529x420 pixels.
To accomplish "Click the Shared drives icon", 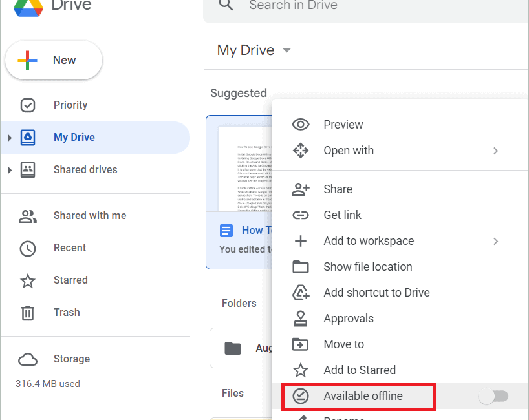I will [x=28, y=170].
